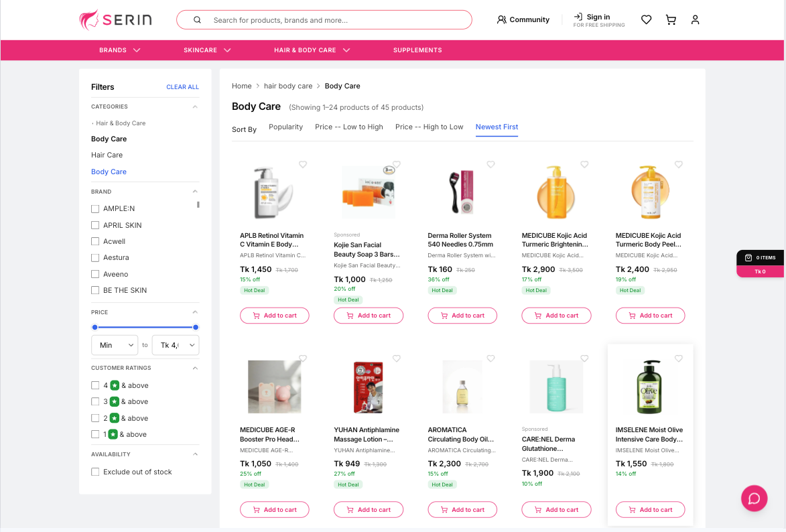Open the floating 0 items cart widget
This screenshot has width=786, height=532.
coord(760,264)
